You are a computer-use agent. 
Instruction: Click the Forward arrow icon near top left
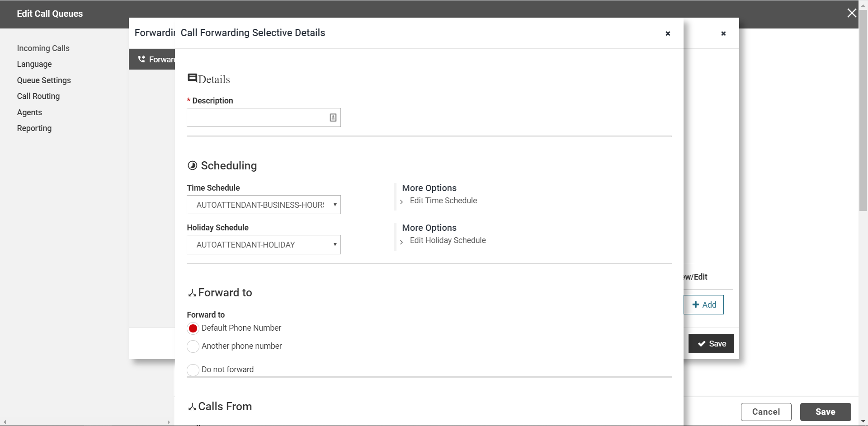(142, 59)
